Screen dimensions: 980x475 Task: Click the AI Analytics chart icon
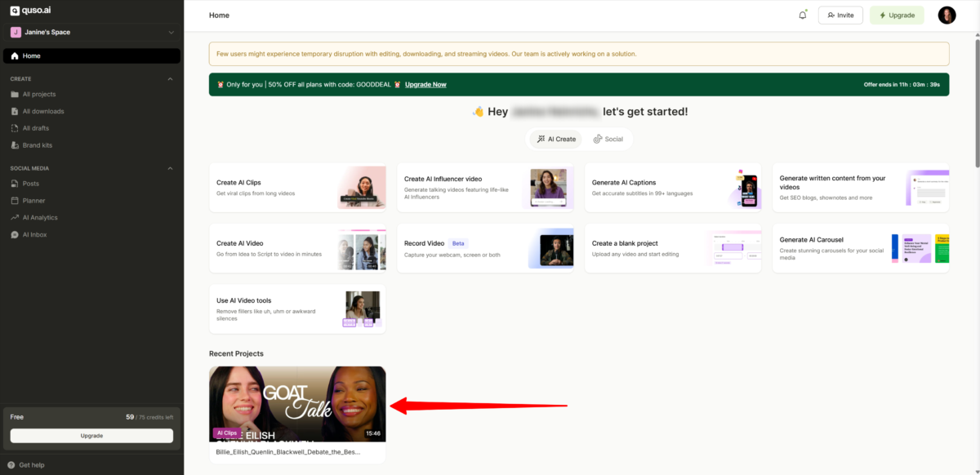coord(15,218)
